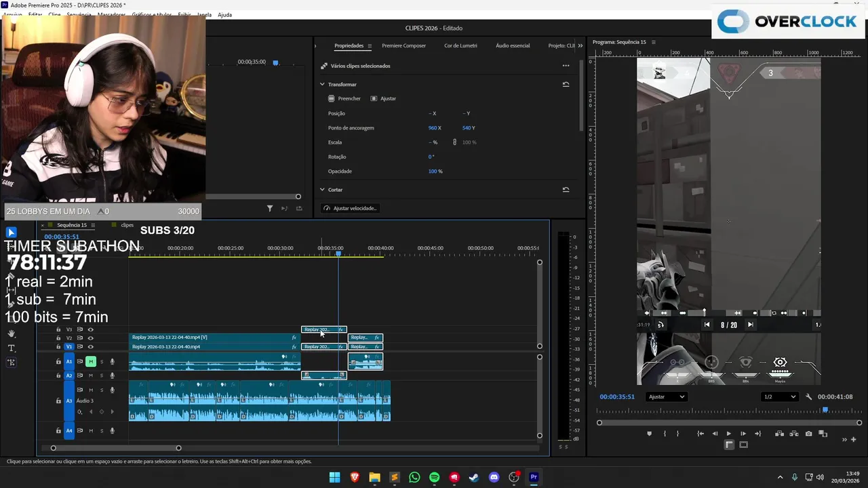
Task: Toggle rulers button below the transport controls
Action: pos(729,445)
